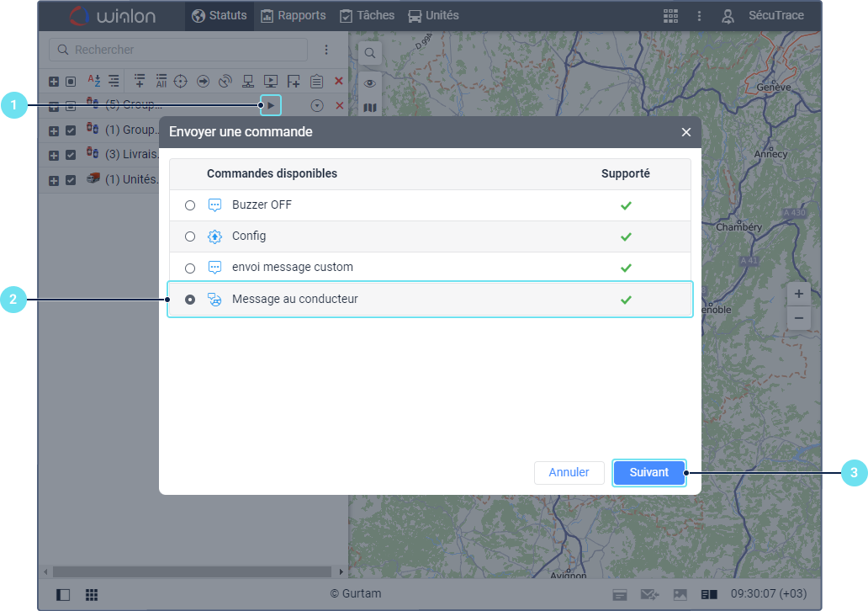Open the Statuts tab
The width and height of the screenshot is (868, 611).
220,15
